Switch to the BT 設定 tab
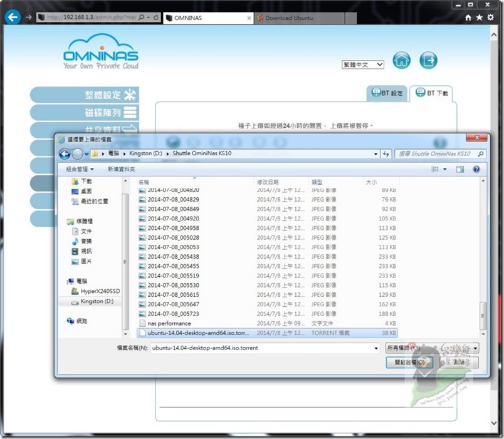This screenshot has width=504, height=439. [x=387, y=93]
